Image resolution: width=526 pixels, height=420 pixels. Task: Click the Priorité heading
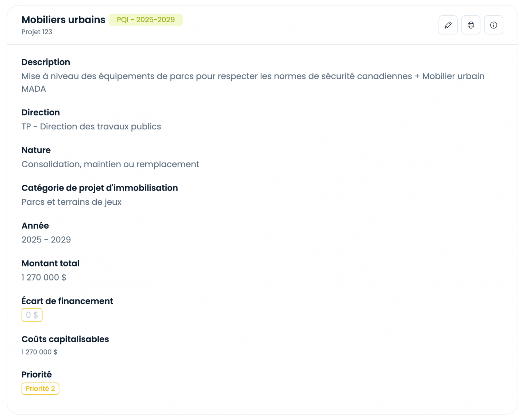37,375
